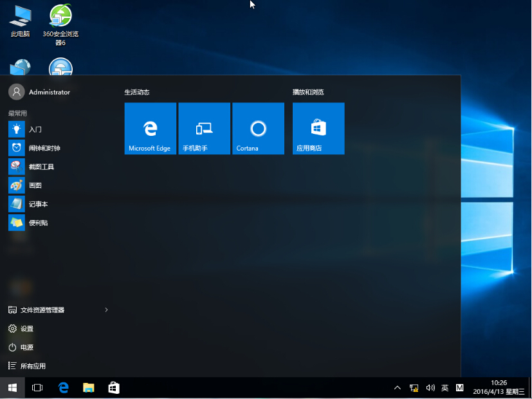Screen dimensions: 532x399
Task: Open 便利贴 sticky notes
Action: pyautogui.click(x=58, y=223)
